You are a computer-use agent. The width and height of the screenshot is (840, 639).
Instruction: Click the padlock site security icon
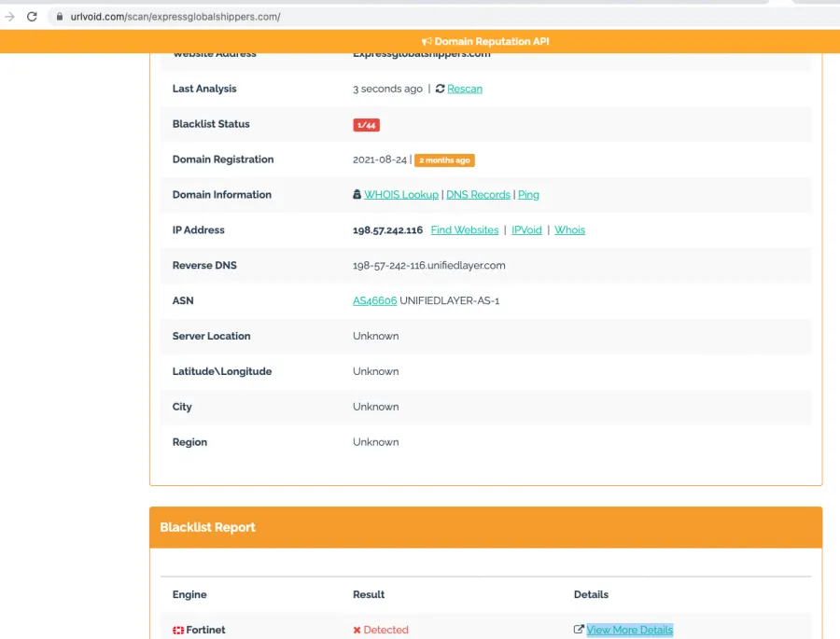point(60,17)
